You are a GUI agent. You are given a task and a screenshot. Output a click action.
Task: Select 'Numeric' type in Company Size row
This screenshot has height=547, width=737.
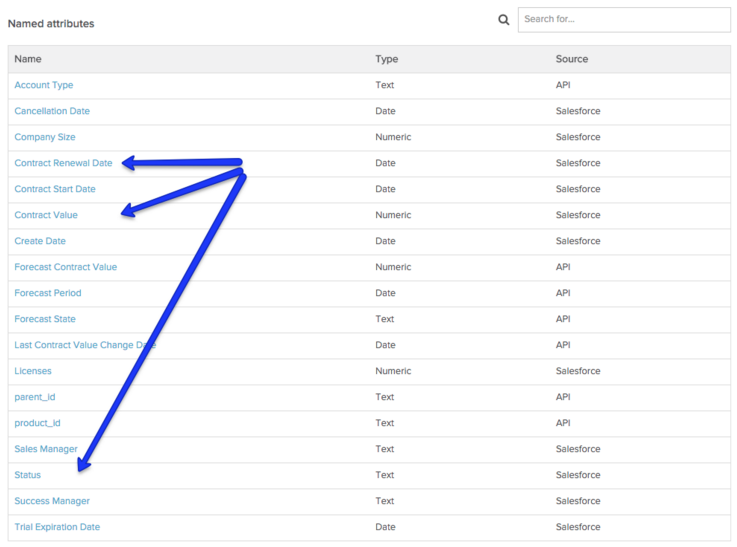pyautogui.click(x=393, y=137)
